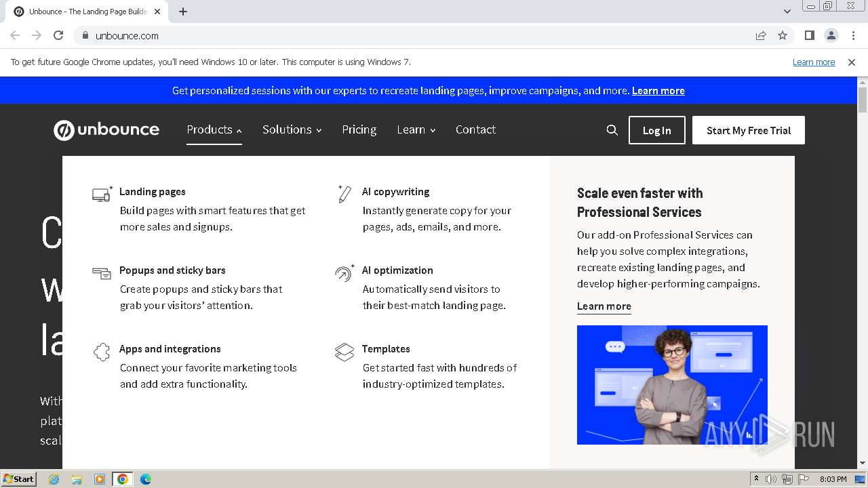Image resolution: width=868 pixels, height=488 pixels.
Task: Click Learn more in the Chrome update notice
Action: 814,62
